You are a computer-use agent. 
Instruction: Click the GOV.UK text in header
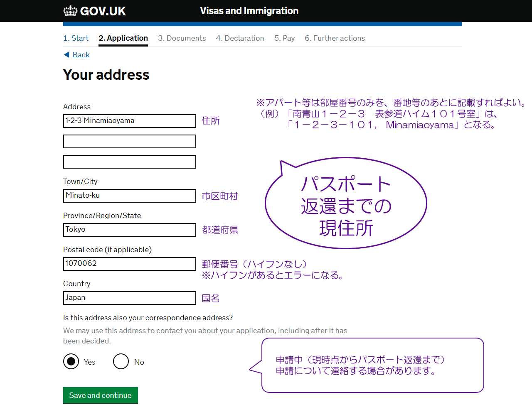pyautogui.click(x=103, y=11)
